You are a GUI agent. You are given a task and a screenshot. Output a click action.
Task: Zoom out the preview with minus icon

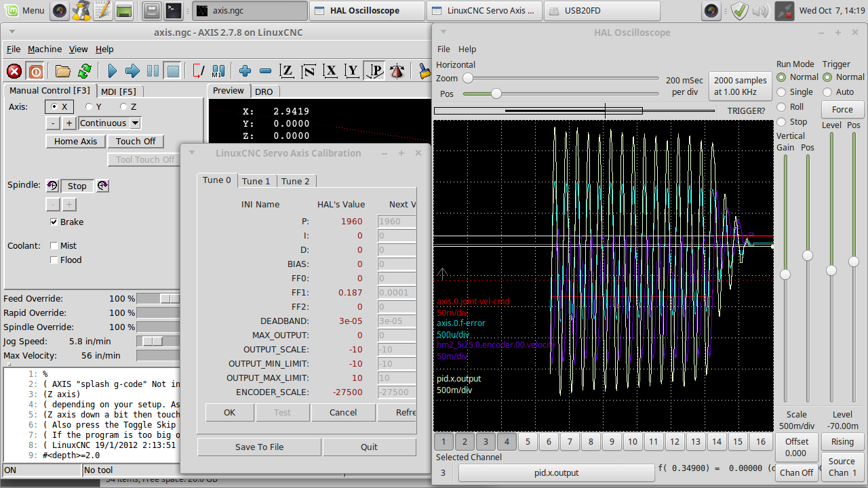tap(265, 71)
